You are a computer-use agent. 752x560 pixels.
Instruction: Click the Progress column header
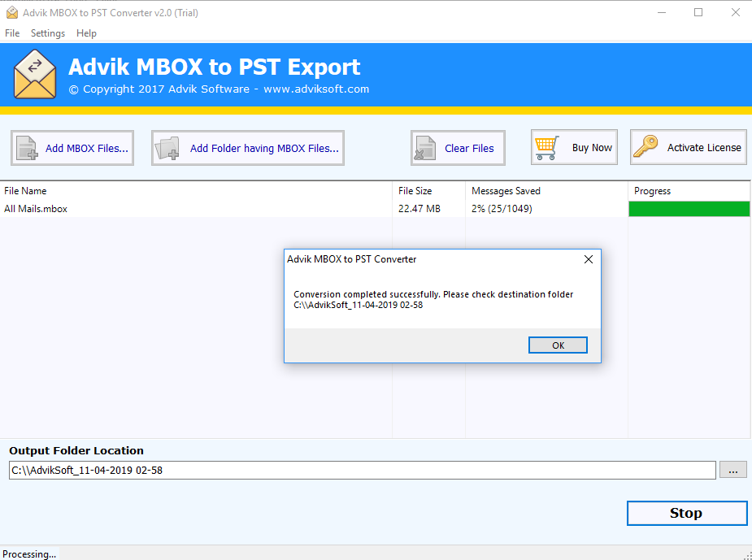click(x=689, y=191)
